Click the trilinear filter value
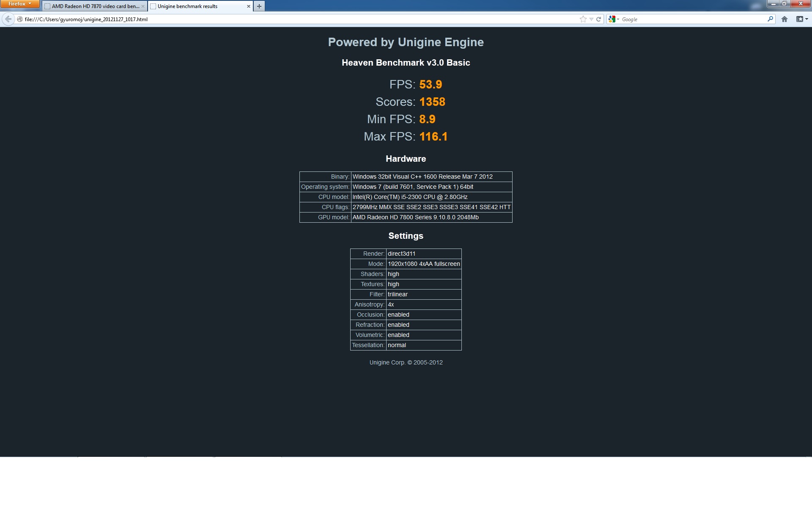812x508 pixels. [424, 294]
